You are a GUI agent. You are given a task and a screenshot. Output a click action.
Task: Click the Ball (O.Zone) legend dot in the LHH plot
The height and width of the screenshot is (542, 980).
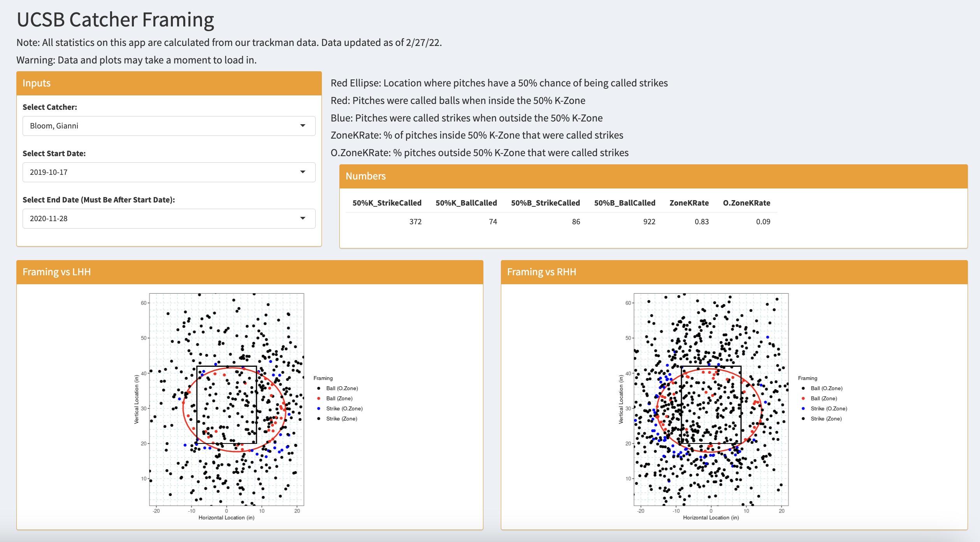(x=319, y=388)
